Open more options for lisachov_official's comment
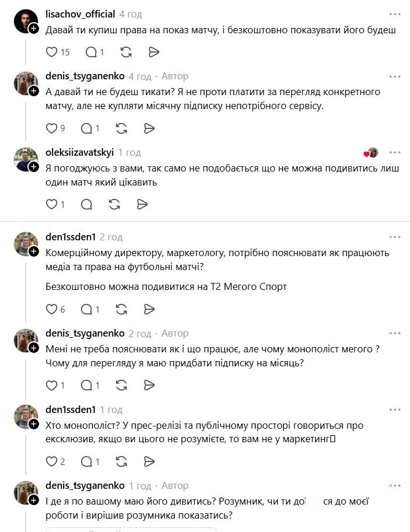The width and height of the screenshot is (410, 532). (x=395, y=13)
